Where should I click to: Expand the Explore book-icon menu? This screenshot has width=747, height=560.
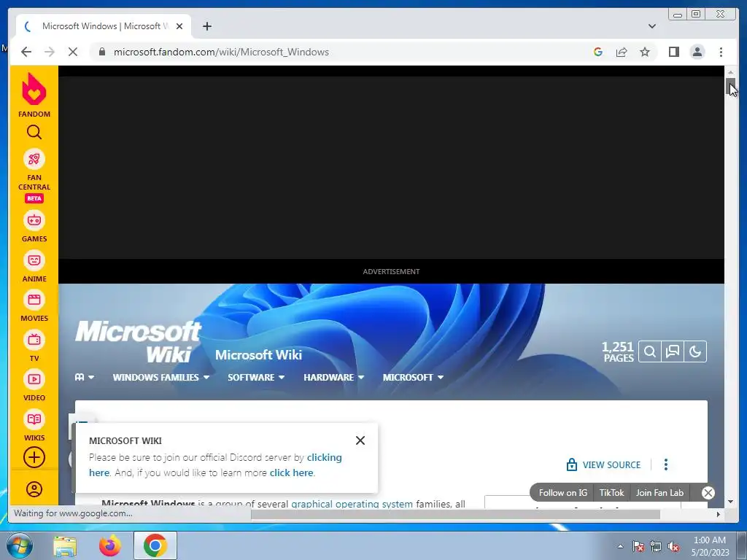[85, 377]
